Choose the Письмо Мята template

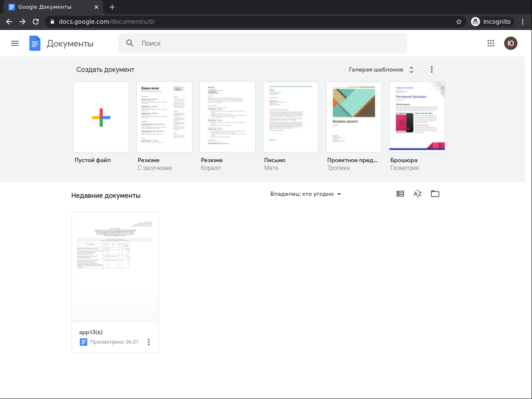291,117
